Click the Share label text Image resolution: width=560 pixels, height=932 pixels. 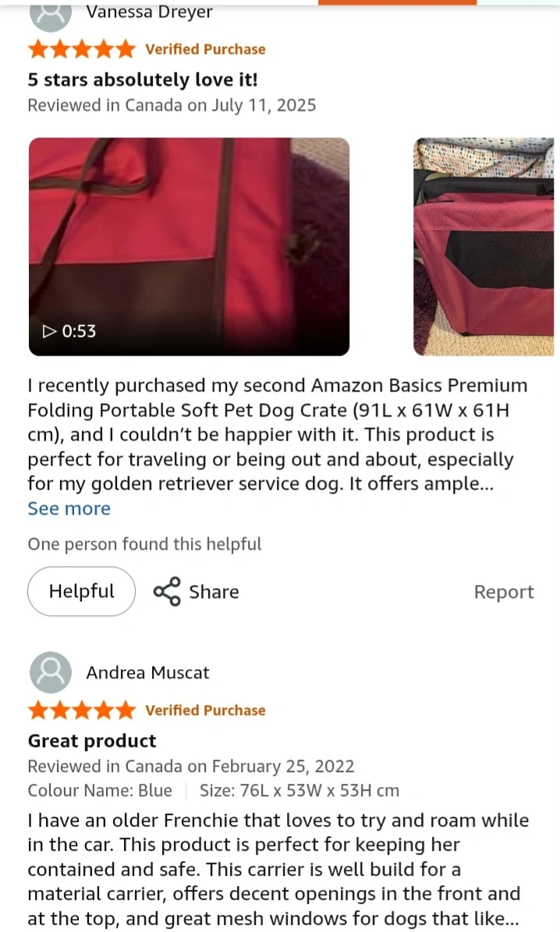(x=214, y=592)
